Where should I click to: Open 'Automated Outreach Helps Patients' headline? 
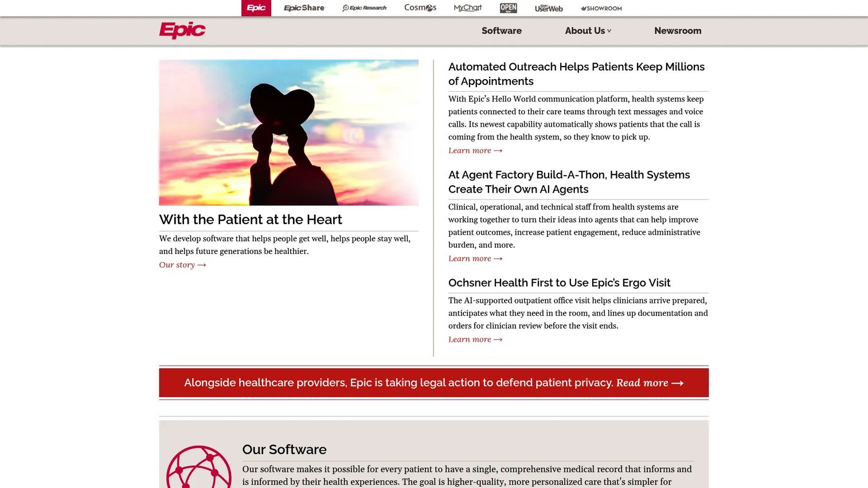coord(576,74)
